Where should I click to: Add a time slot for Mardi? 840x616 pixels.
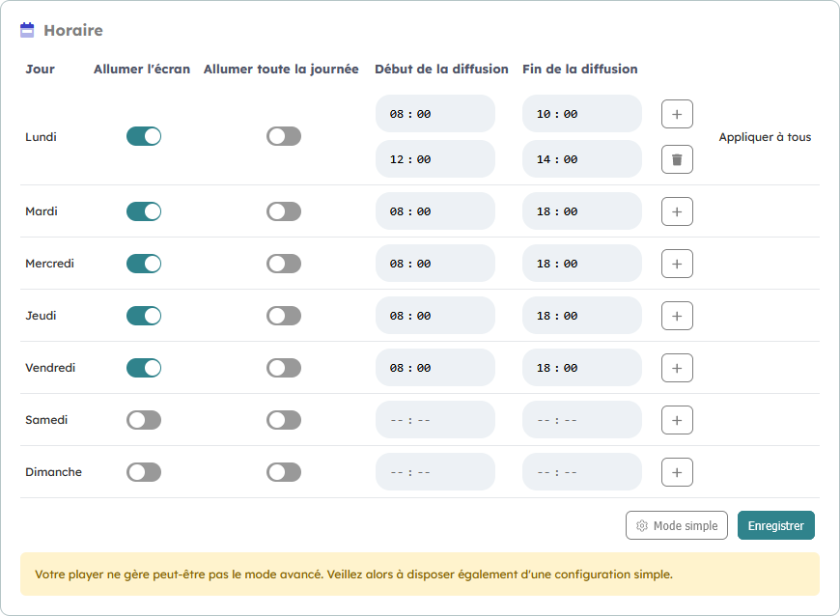[677, 211]
